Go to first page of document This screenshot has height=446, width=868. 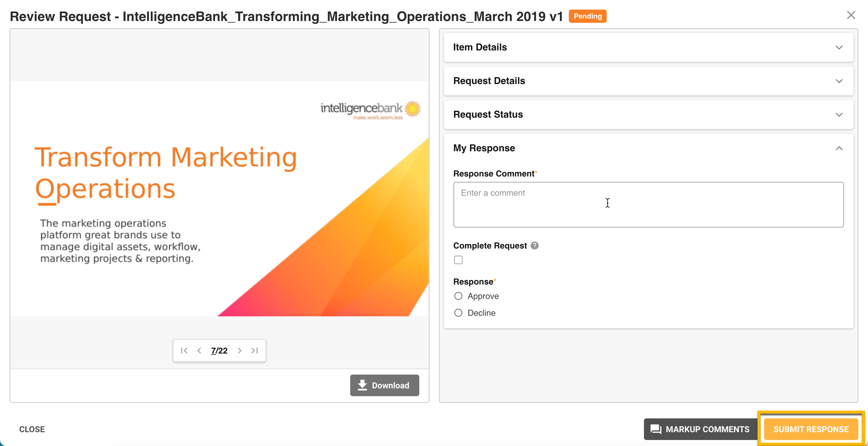184,350
